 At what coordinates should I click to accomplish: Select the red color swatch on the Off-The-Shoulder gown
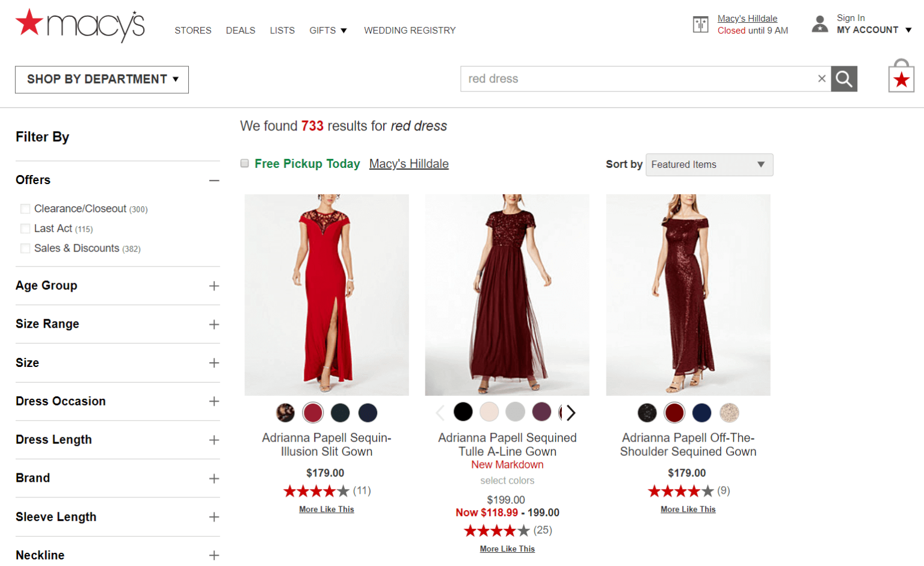[x=674, y=413]
